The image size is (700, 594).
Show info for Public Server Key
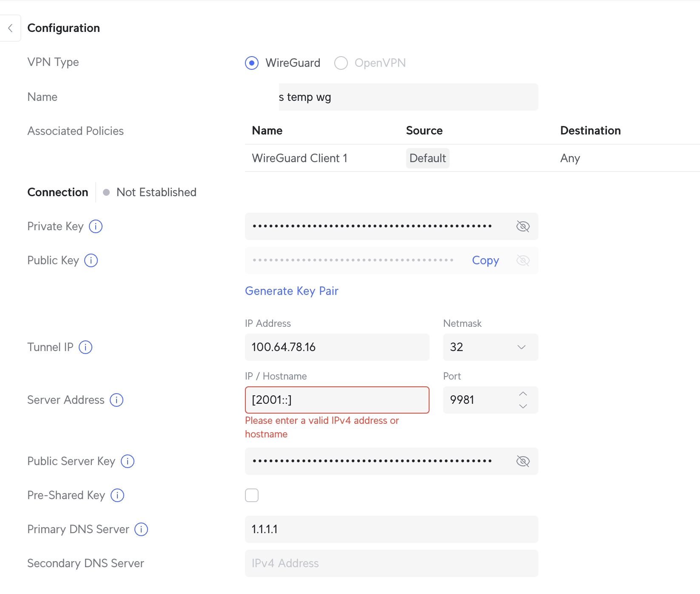(128, 461)
